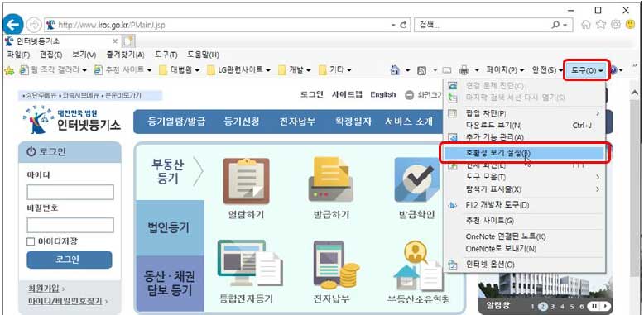Click the add-to-favorites-bar star icon

(9, 70)
